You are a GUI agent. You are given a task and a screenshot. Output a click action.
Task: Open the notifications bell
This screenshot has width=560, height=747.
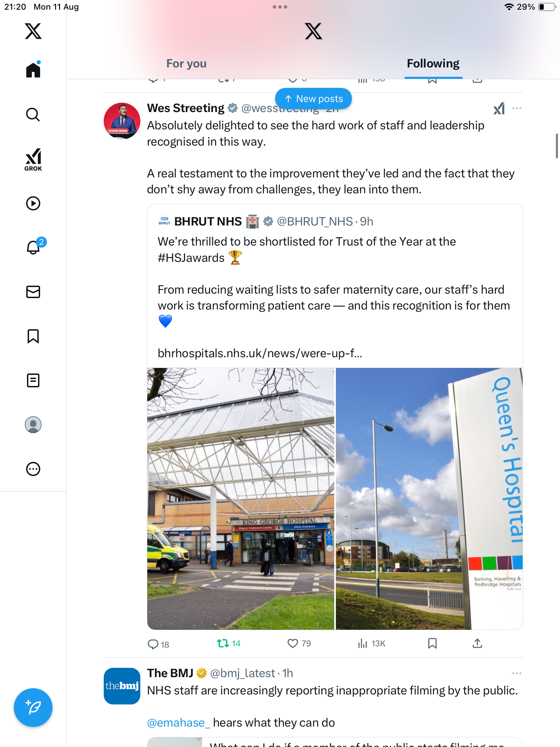point(34,247)
